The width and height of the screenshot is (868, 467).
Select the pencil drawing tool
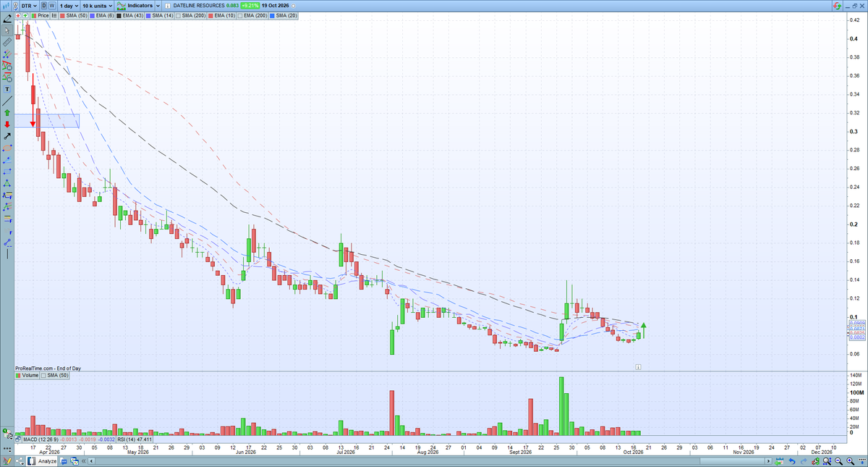click(7, 17)
